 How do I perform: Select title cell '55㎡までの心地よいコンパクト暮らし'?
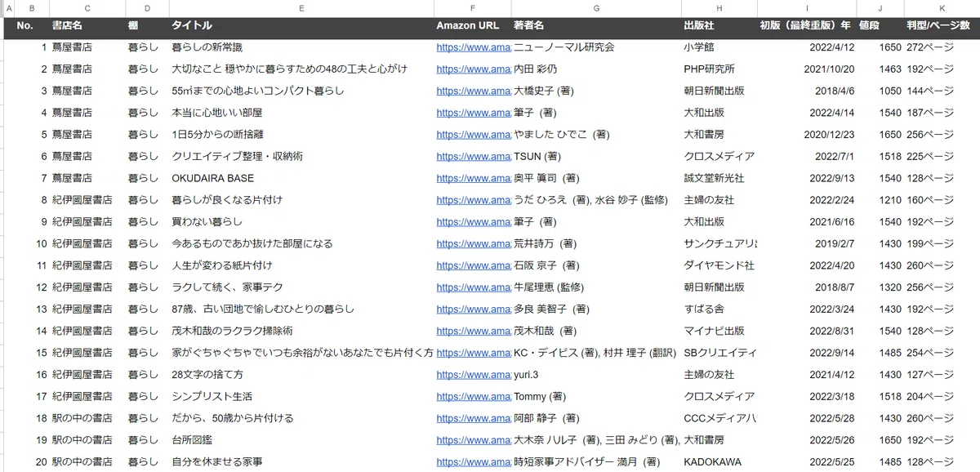(301, 91)
